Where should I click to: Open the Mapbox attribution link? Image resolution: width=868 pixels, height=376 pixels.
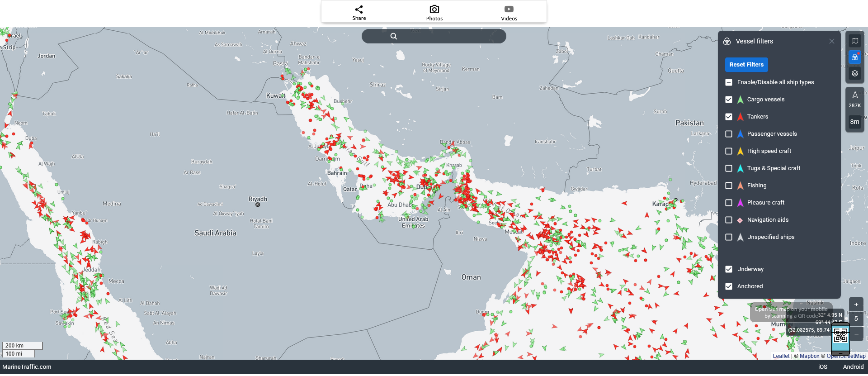pos(809,356)
